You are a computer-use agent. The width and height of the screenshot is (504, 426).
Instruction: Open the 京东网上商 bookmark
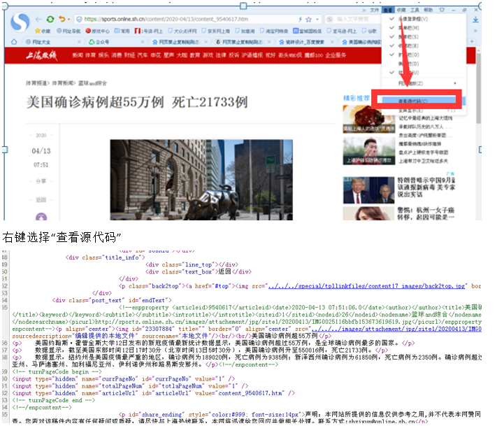click(x=216, y=31)
